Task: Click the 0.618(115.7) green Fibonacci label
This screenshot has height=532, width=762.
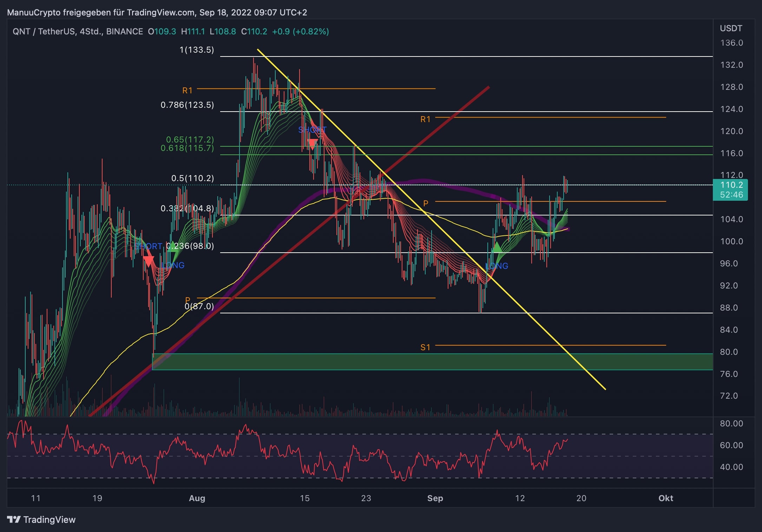Action: 187,148
